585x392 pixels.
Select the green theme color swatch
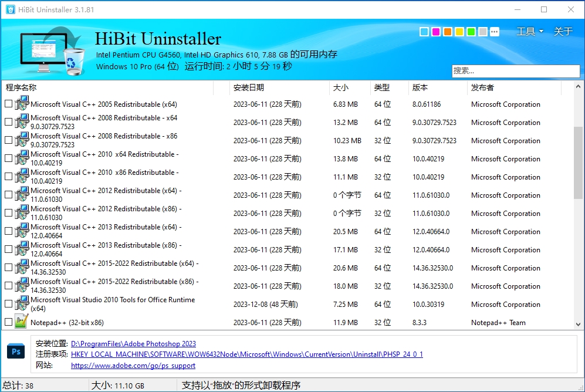tap(471, 32)
